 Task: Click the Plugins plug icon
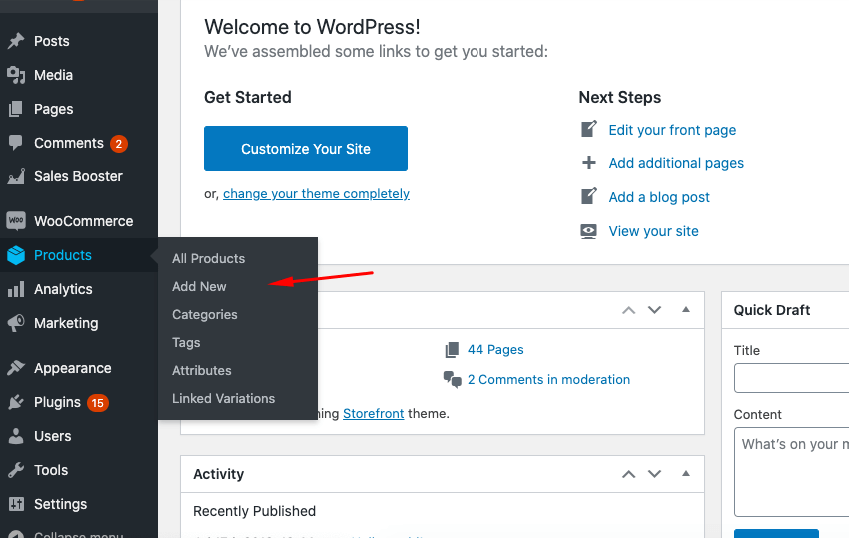16,402
